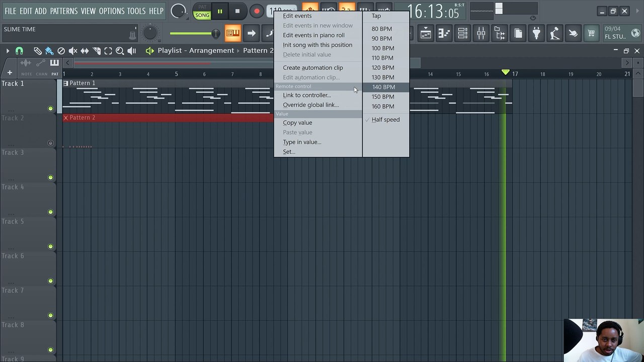Select the selection rectangle tool

pyautogui.click(x=108, y=51)
